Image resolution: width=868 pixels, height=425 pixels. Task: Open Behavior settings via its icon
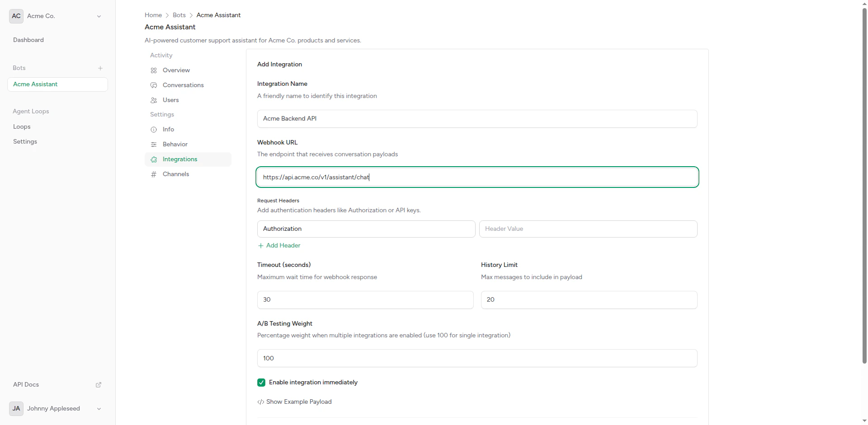point(154,145)
